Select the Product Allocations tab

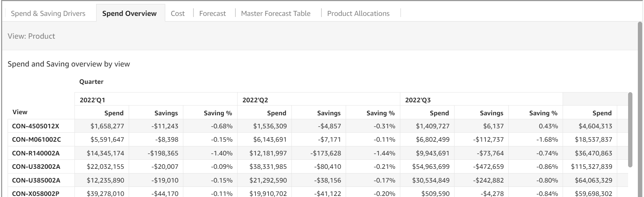pyautogui.click(x=358, y=13)
